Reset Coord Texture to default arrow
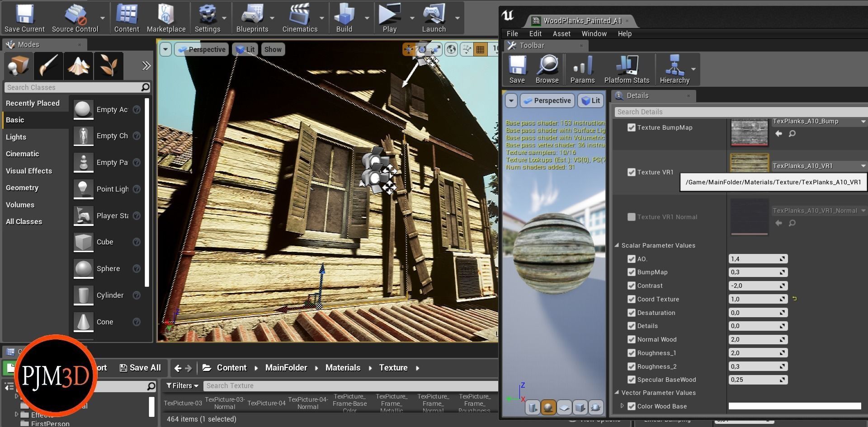 click(795, 299)
